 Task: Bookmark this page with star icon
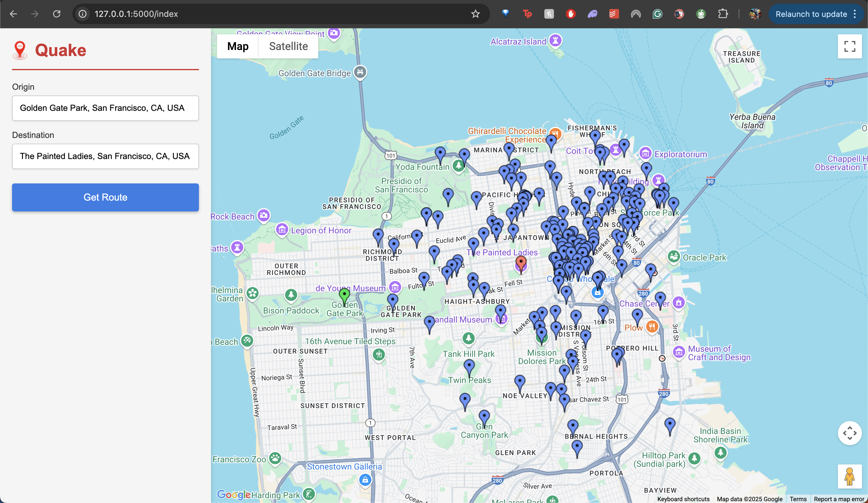[x=475, y=14]
